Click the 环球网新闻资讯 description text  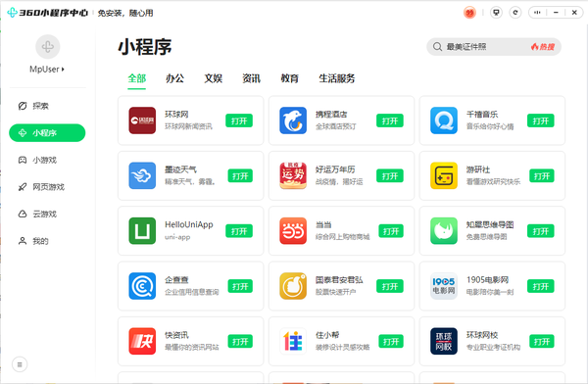[x=188, y=126]
